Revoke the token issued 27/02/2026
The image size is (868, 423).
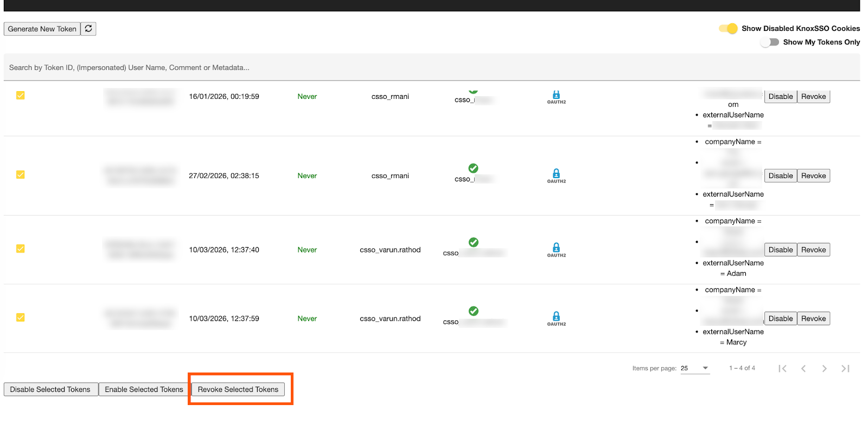tap(813, 176)
